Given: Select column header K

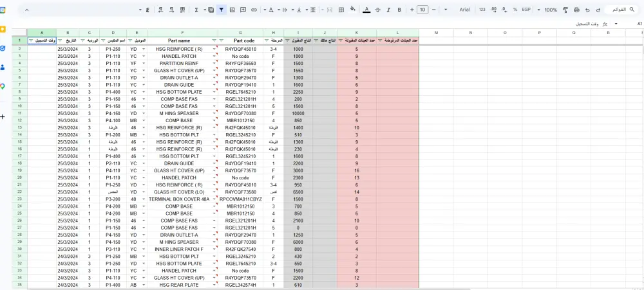Looking at the screenshot, I should pos(357,32).
